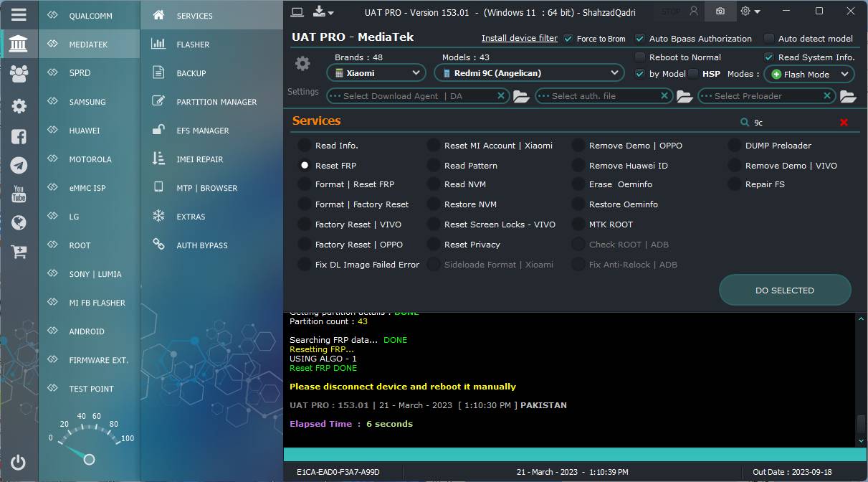Open the users group icon

click(x=19, y=73)
